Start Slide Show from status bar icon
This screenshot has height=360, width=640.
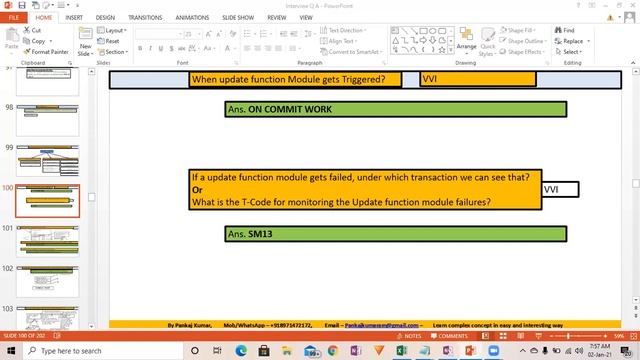coord(538,336)
